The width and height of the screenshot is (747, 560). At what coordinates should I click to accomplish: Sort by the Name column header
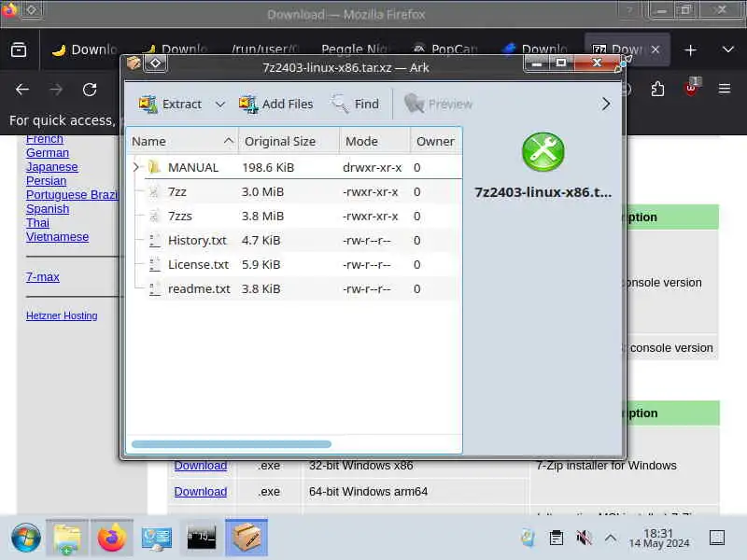183,142
